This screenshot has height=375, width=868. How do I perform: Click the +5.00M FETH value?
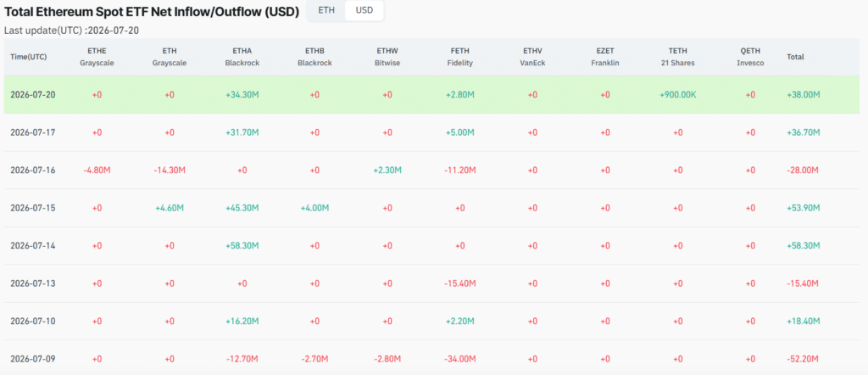[x=459, y=132]
